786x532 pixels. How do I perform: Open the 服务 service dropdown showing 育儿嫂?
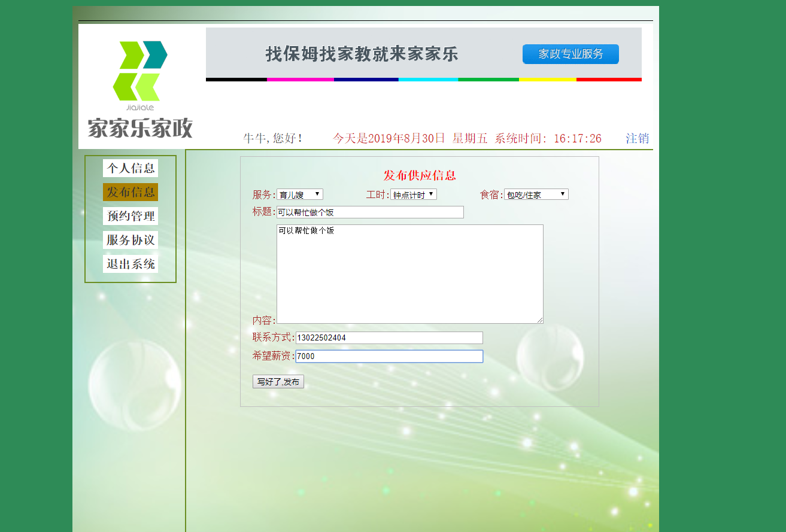[300, 193]
